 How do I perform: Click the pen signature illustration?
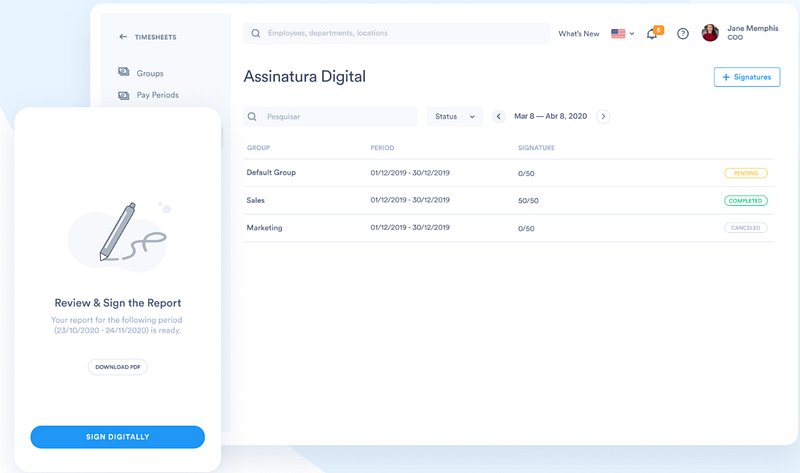118,236
